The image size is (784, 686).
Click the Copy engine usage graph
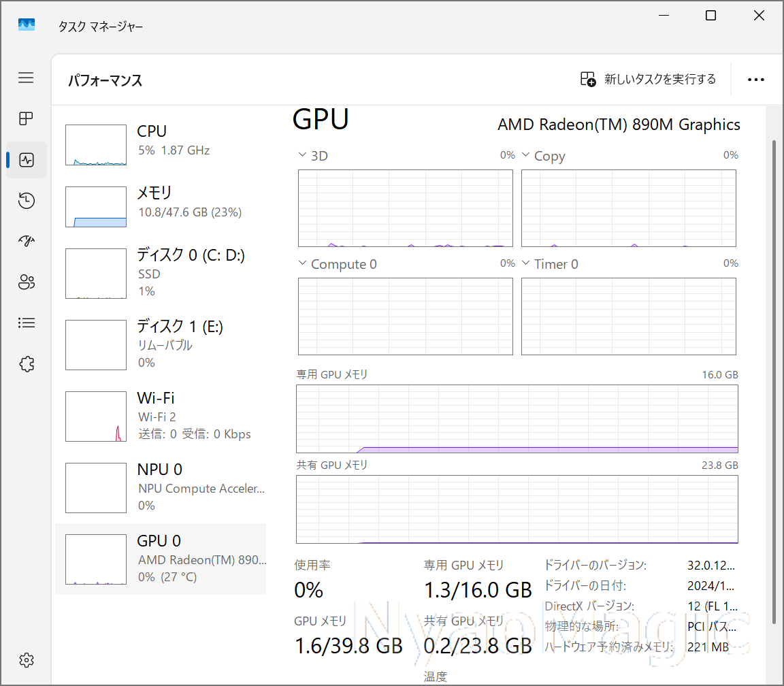(x=629, y=208)
